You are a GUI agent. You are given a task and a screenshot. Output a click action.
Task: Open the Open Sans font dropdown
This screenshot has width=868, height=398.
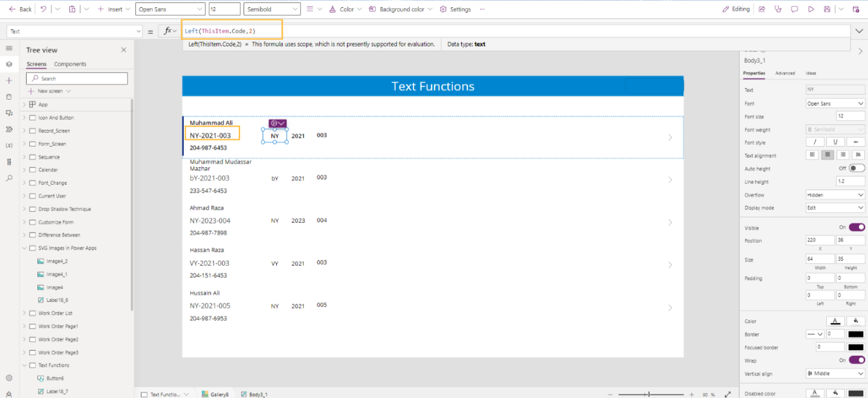click(x=170, y=8)
